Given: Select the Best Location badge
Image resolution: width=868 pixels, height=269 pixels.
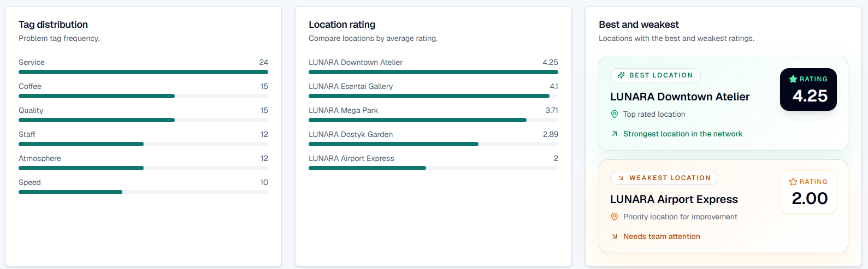Looking at the screenshot, I should click(656, 75).
